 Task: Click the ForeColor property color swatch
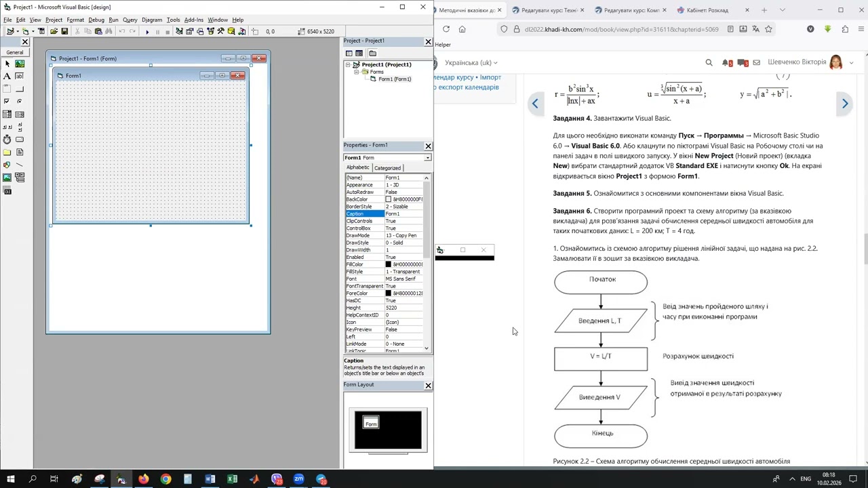388,293
